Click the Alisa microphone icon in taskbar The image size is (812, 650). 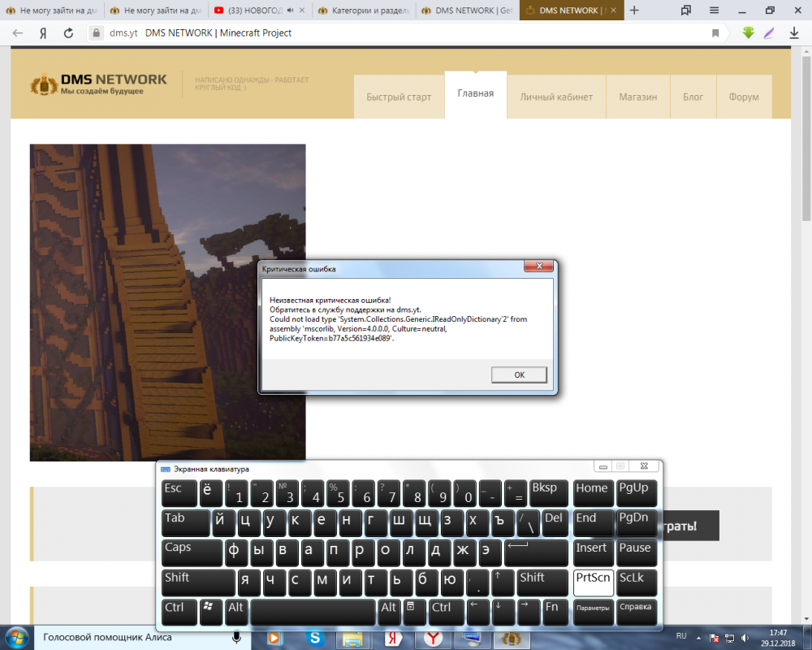237,638
